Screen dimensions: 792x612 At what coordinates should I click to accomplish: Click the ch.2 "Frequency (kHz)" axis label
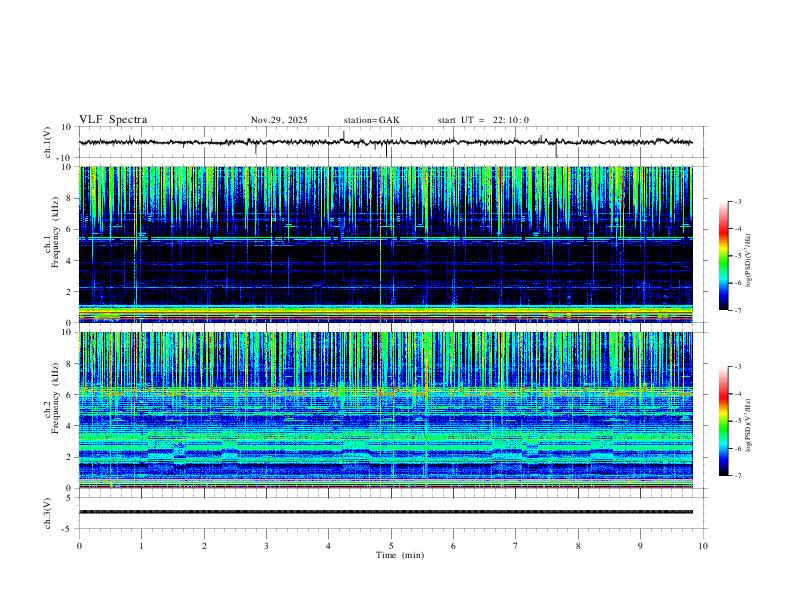(x=55, y=398)
